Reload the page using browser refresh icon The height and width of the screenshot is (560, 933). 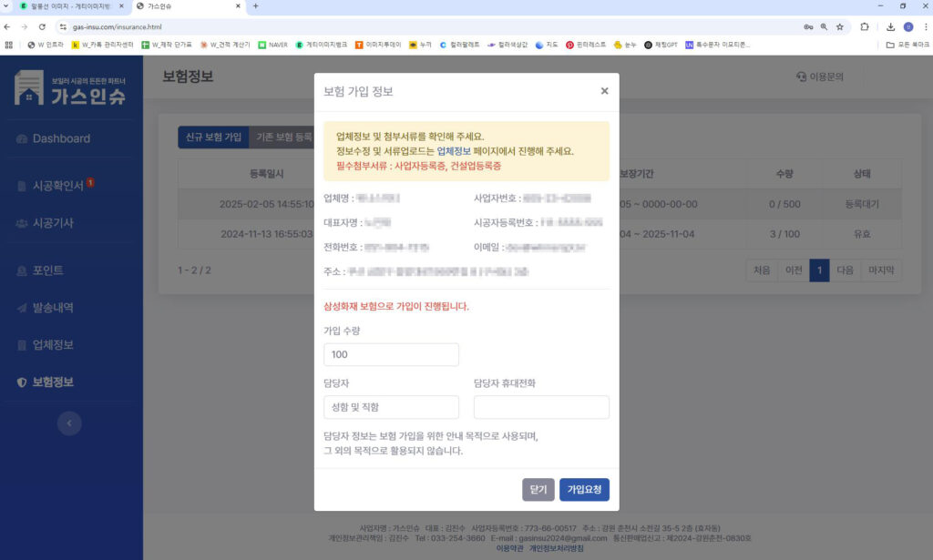click(42, 27)
